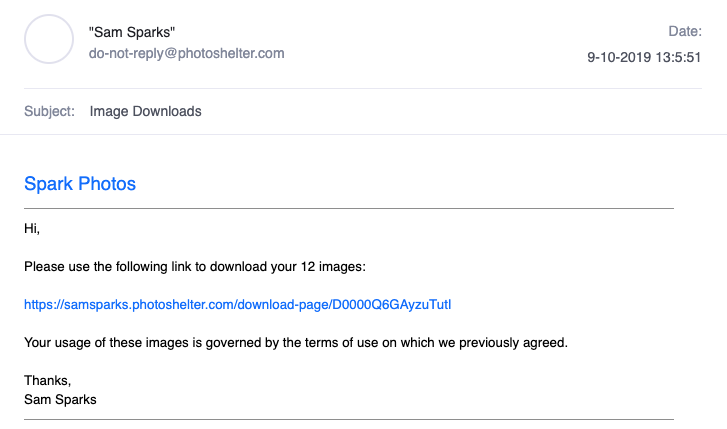Image resolution: width=727 pixels, height=429 pixels.
Task: Click the words "previously agreed."
Action: click(x=513, y=343)
